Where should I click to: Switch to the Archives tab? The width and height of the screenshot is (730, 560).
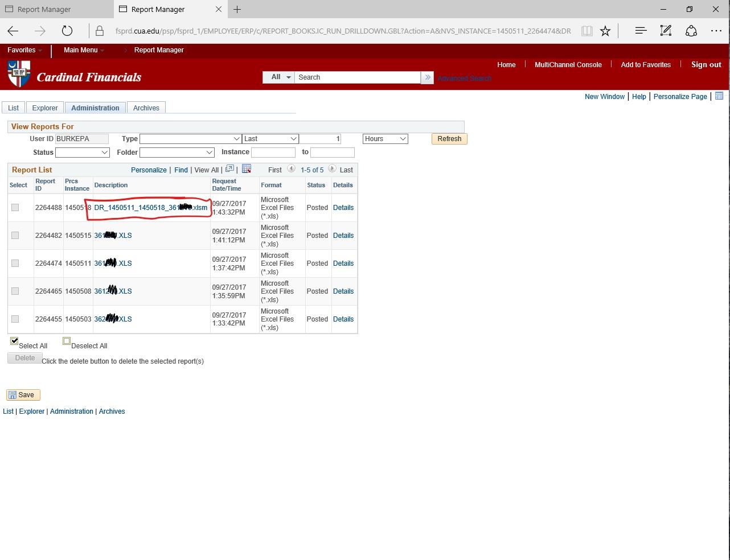(146, 108)
